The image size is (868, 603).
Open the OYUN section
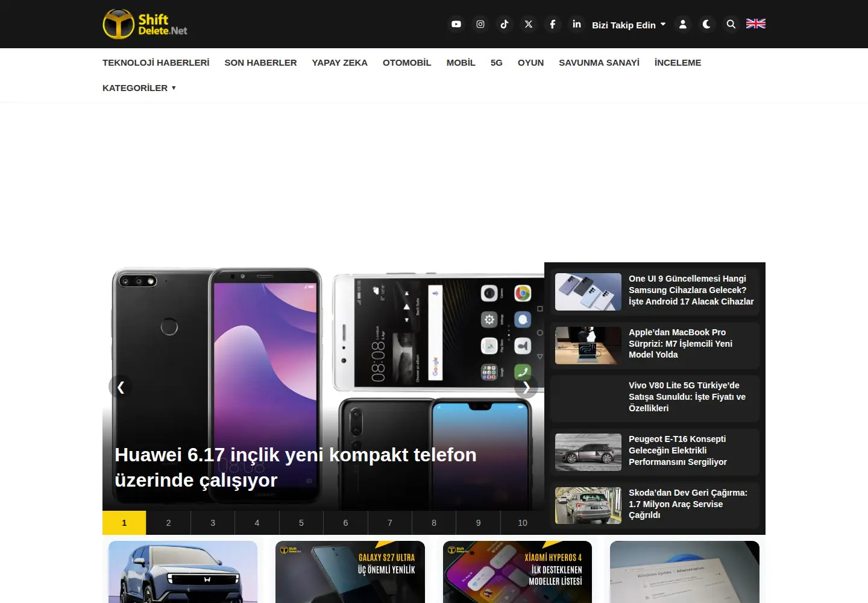[x=530, y=63]
